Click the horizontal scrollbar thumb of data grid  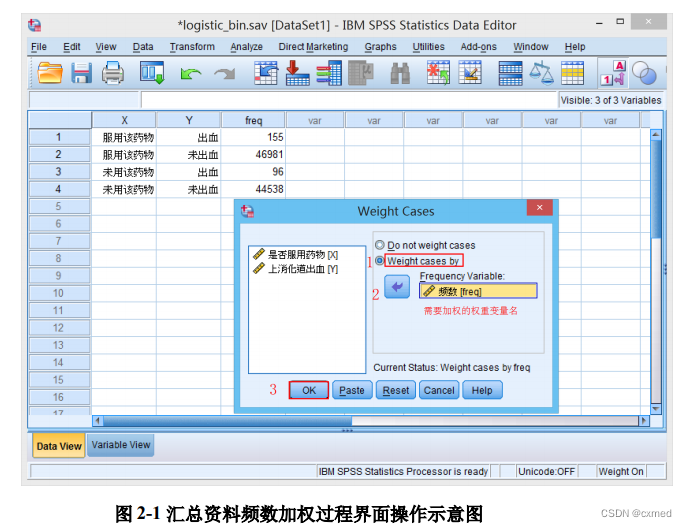click(x=227, y=421)
